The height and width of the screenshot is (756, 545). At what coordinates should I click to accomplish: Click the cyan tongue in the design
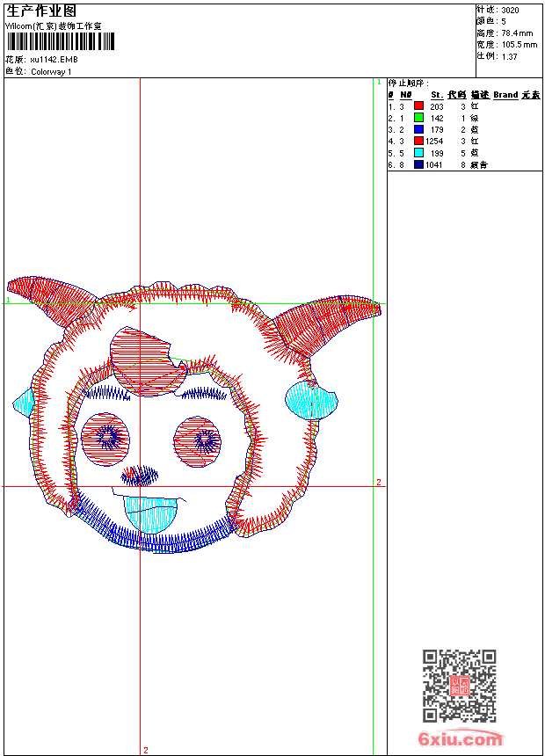coord(150,514)
